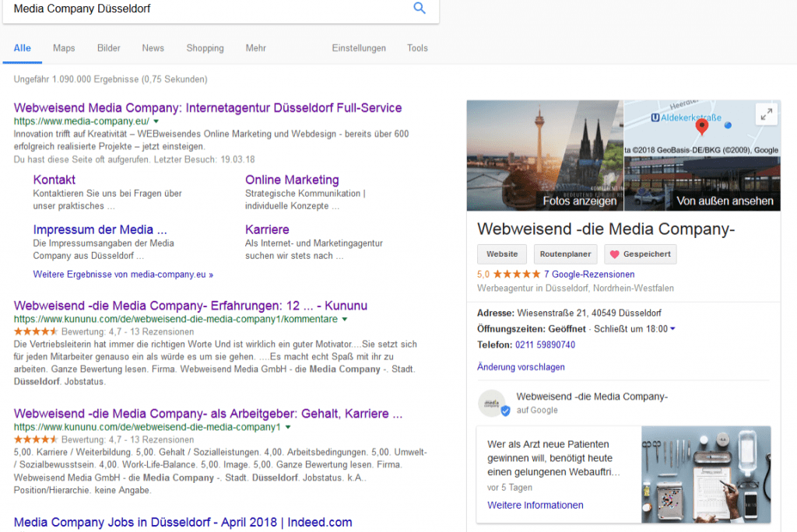Click the Fotos anzeigen photo thumbnail
This screenshot has width=797, height=532.
click(545, 156)
